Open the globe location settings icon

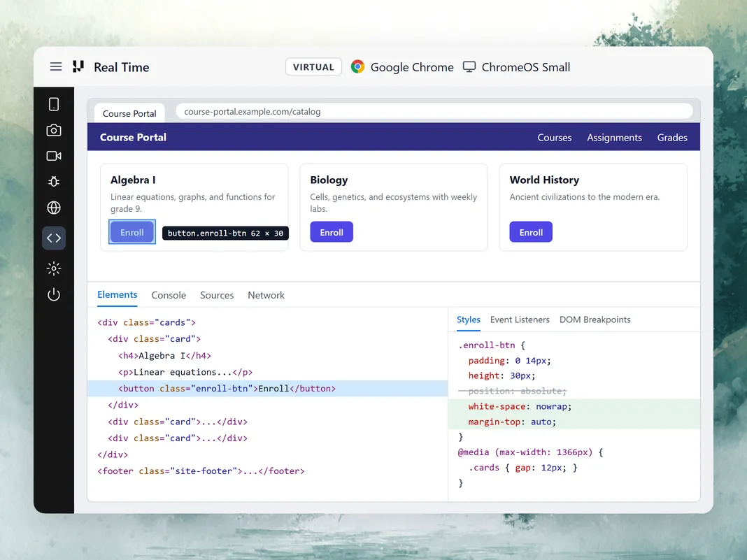pos(54,208)
